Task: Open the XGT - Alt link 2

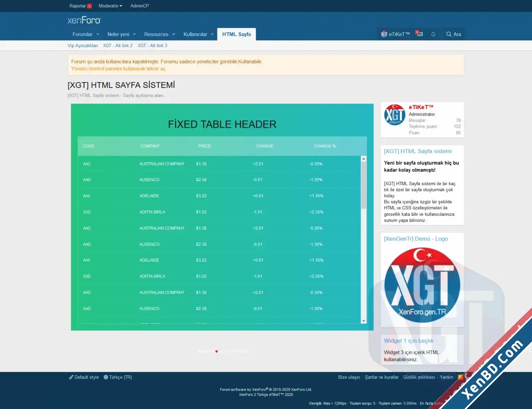Action: 118,45
